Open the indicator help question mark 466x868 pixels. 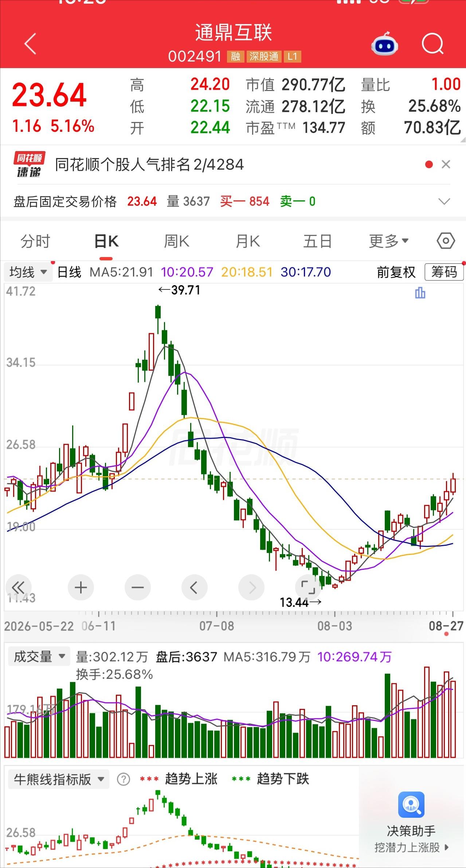[124, 779]
